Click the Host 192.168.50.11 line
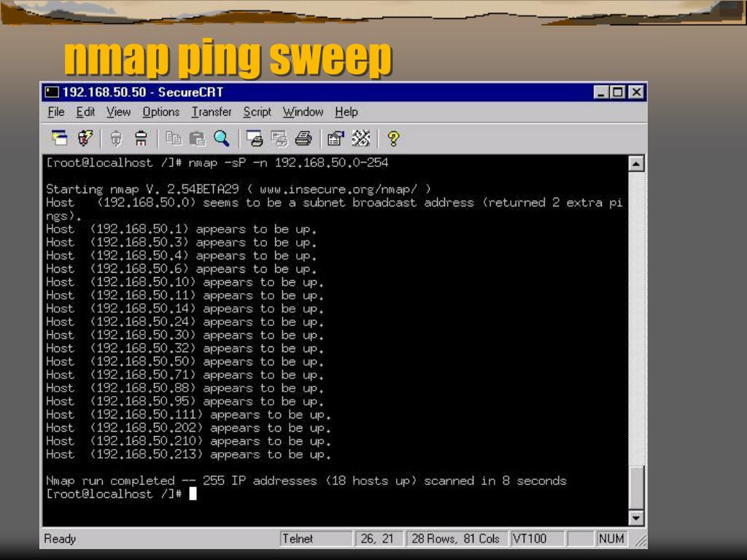747x560 pixels. click(185, 295)
